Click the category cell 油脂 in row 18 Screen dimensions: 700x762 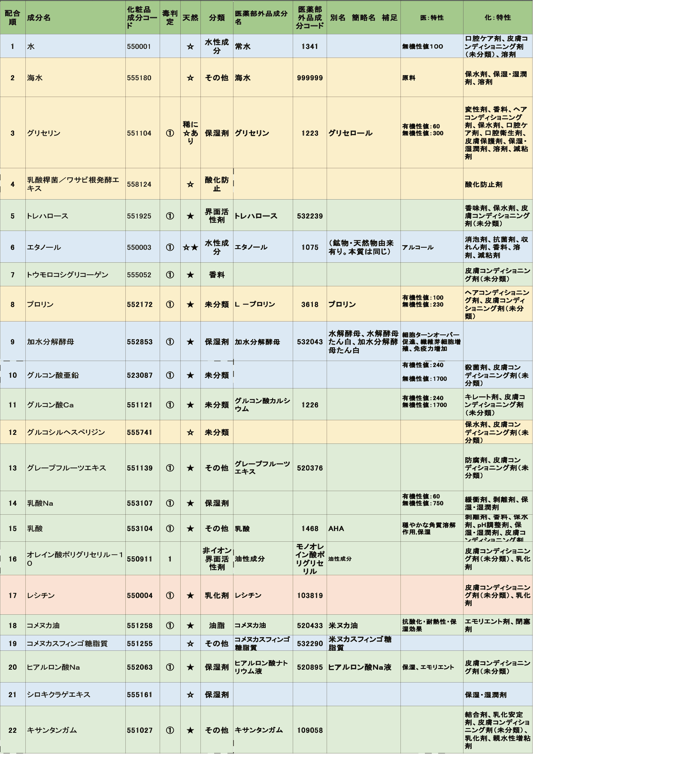(x=217, y=625)
